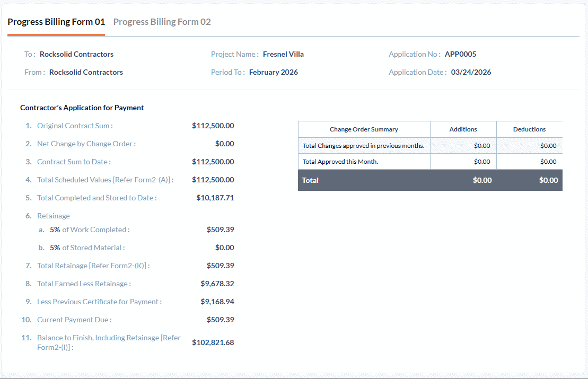Click the Current Payment Due label
588x379 pixels.
(x=74, y=320)
